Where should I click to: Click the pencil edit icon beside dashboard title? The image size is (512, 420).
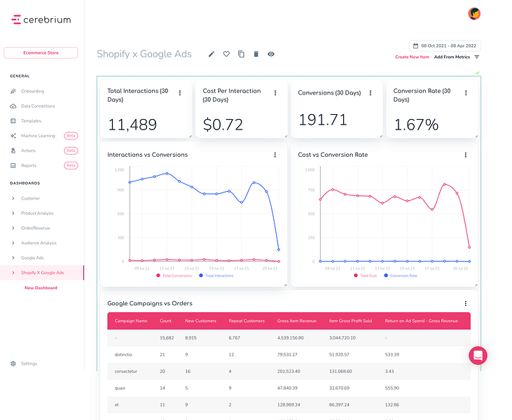click(212, 54)
